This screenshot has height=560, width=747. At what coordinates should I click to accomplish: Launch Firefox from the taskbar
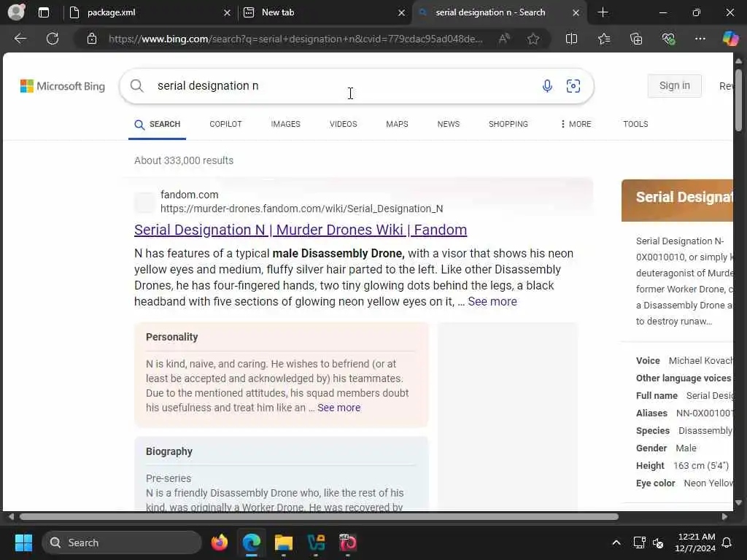(x=220, y=542)
